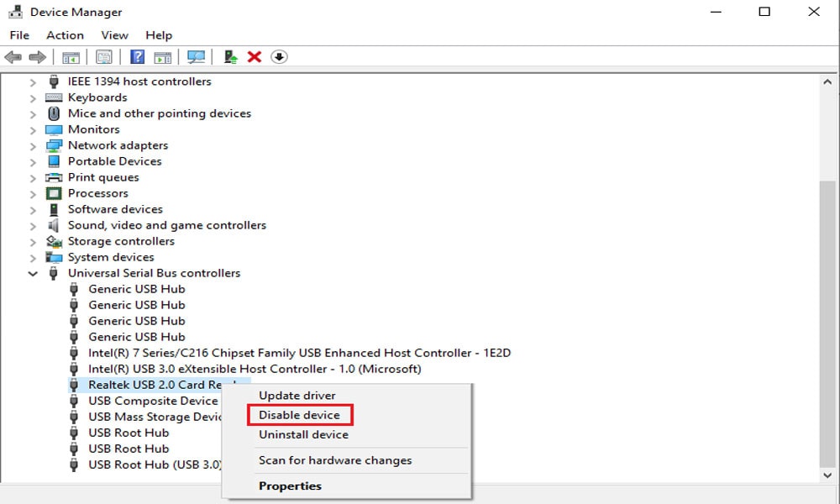This screenshot has width=840, height=504.
Task: Click the IEEE 1394 host controllers icon
Action: [54, 81]
